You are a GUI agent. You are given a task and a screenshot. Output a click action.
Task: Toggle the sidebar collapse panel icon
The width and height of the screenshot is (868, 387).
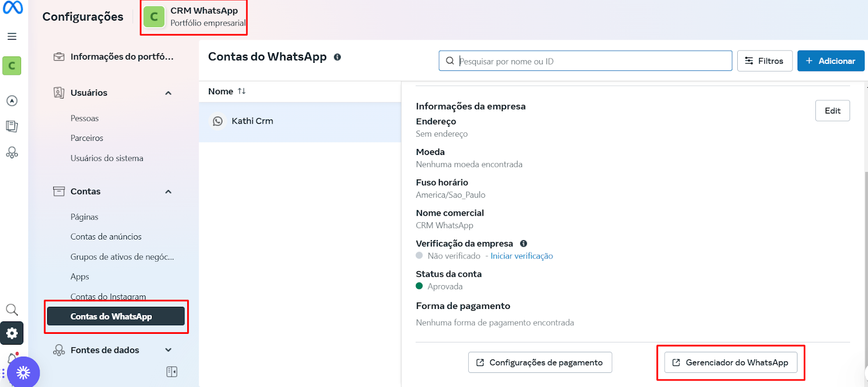coord(172,372)
